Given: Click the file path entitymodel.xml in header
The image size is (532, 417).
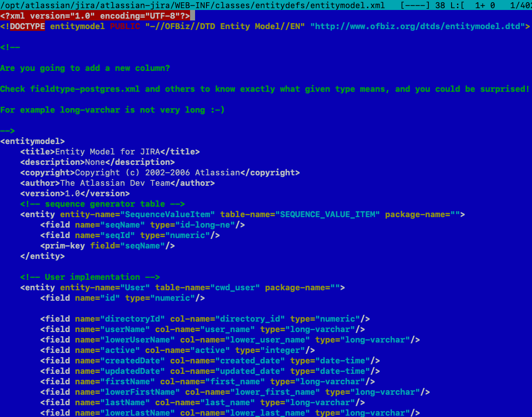Looking at the screenshot, I should [x=192, y=5].
